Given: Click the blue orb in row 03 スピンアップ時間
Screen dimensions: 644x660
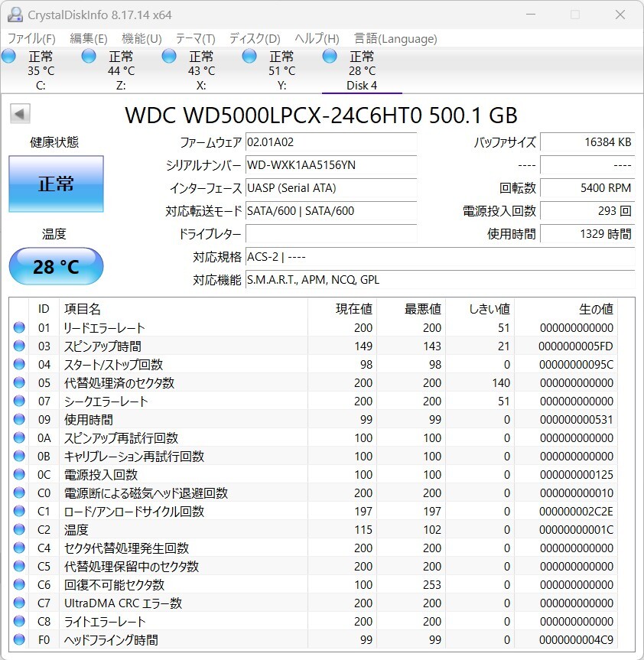Looking at the screenshot, I should [x=19, y=346].
